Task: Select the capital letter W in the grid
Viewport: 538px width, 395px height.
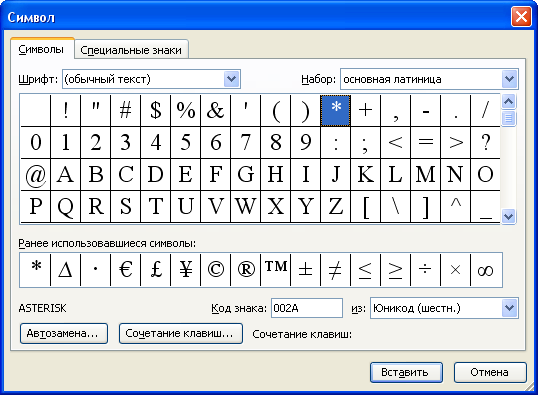Action: 245,207
